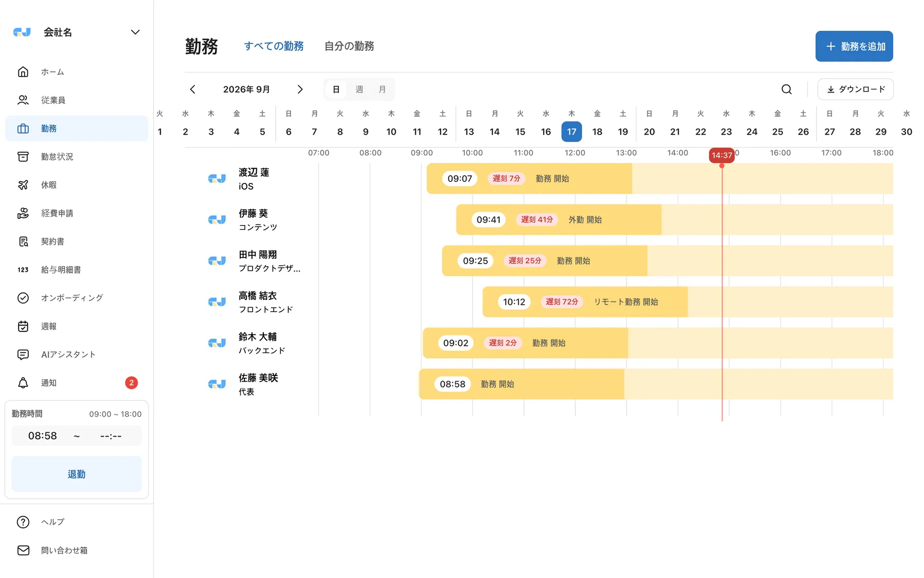This screenshot has height=578, width=924.
Task: Select date 17 in the calendar strip
Action: 571,132
